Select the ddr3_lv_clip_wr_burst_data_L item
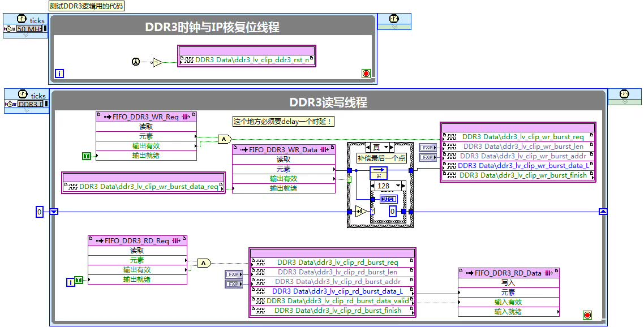 (517, 166)
